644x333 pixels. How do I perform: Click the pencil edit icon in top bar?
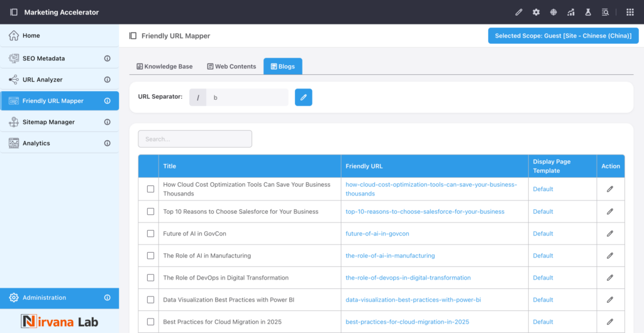(519, 12)
